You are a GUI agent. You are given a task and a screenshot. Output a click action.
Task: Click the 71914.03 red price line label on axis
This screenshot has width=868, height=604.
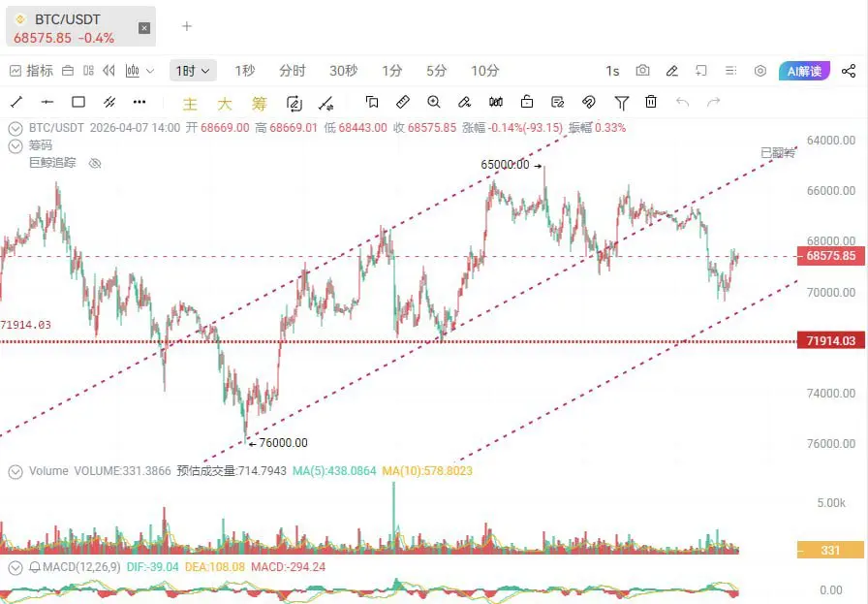[x=830, y=341]
